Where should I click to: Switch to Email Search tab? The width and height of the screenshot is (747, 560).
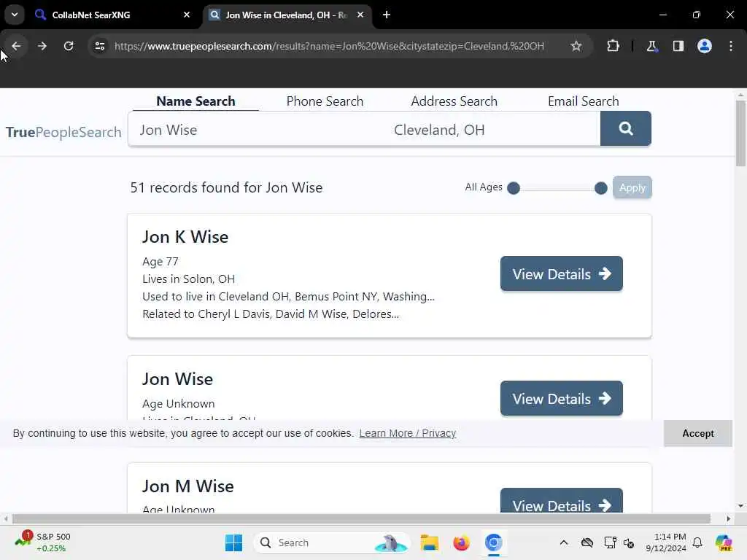click(x=583, y=101)
